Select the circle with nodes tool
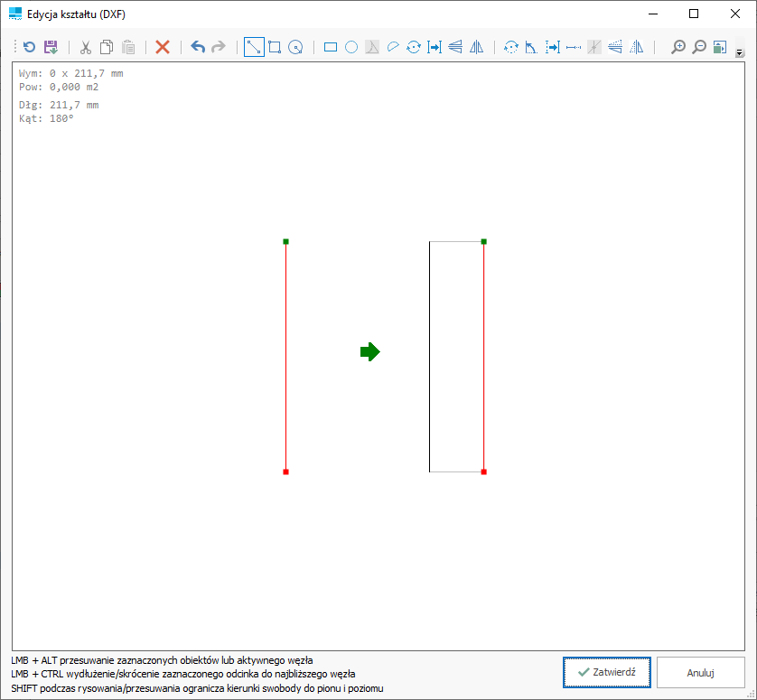The image size is (757, 700). point(295,47)
